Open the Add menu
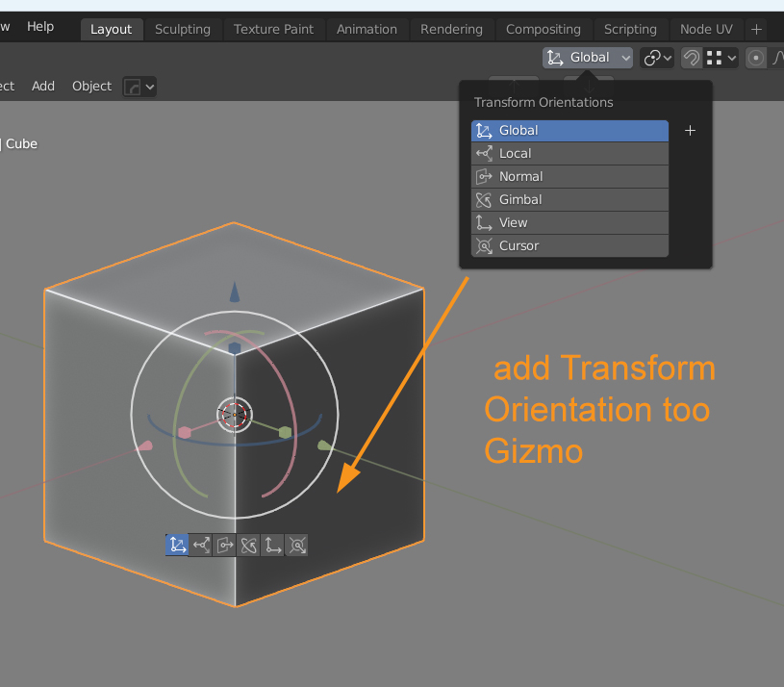This screenshot has height=687, width=784. (43, 86)
